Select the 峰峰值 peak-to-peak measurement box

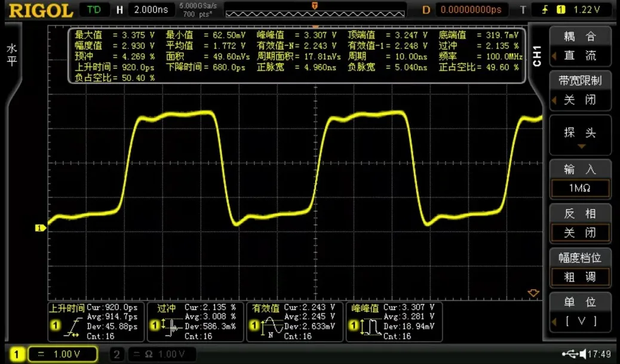coord(394,322)
